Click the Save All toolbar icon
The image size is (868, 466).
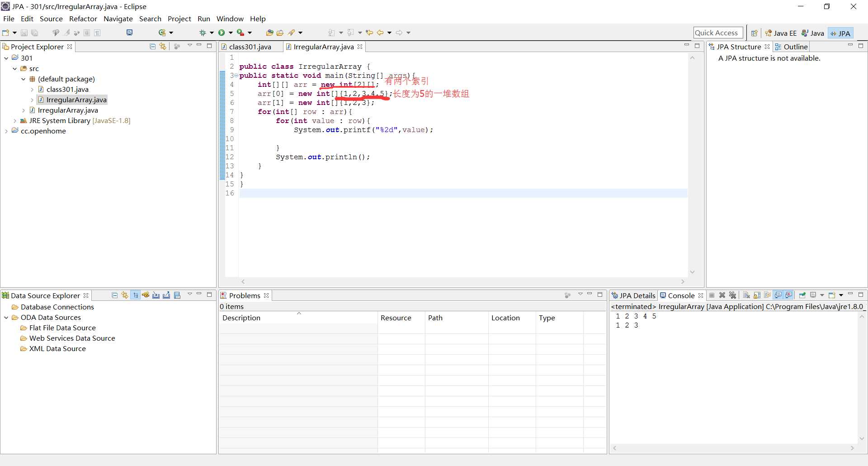(x=34, y=33)
